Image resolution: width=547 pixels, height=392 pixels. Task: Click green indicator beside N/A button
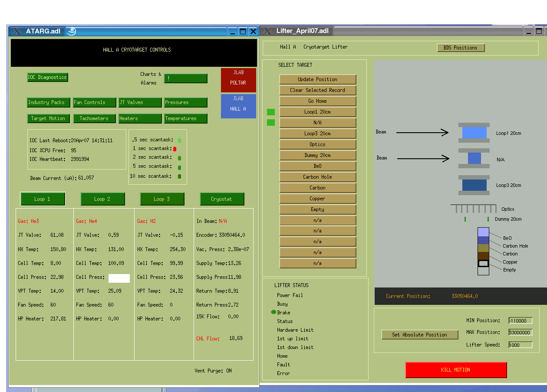click(271, 123)
